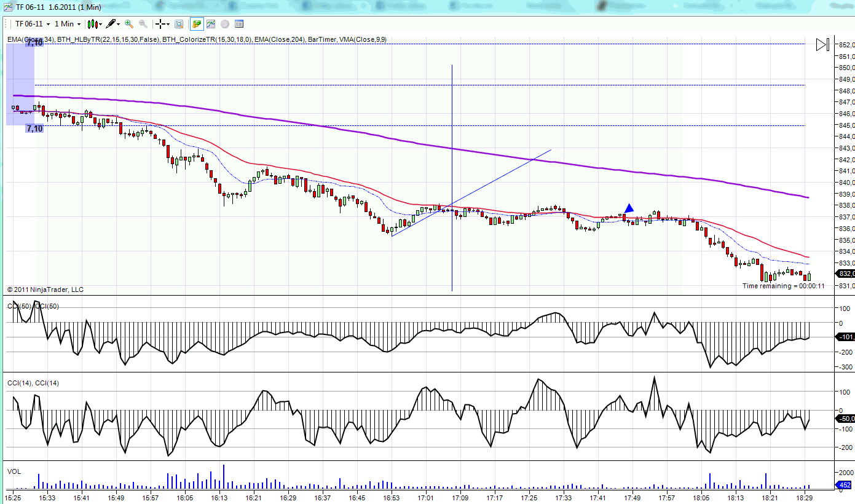This screenshot has width=855, height=504.
Task: Select the crosshair cursor tool
Action: [160, 24]
